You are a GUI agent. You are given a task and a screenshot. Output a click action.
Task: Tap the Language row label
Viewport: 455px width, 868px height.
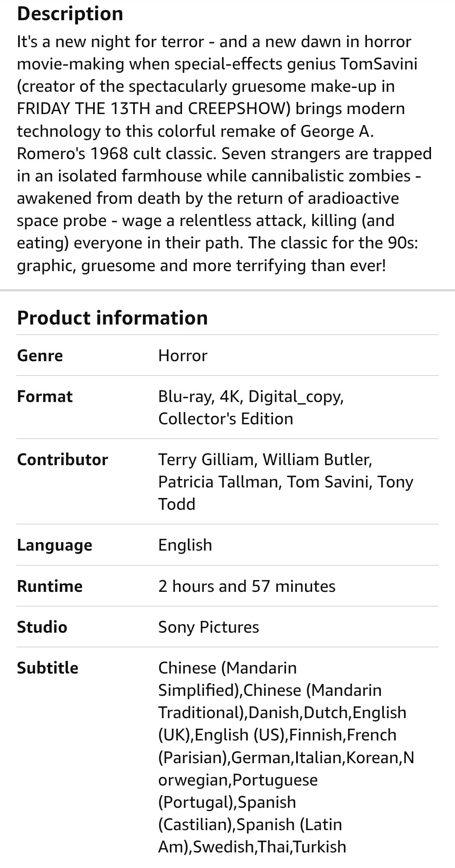[54, 545]
